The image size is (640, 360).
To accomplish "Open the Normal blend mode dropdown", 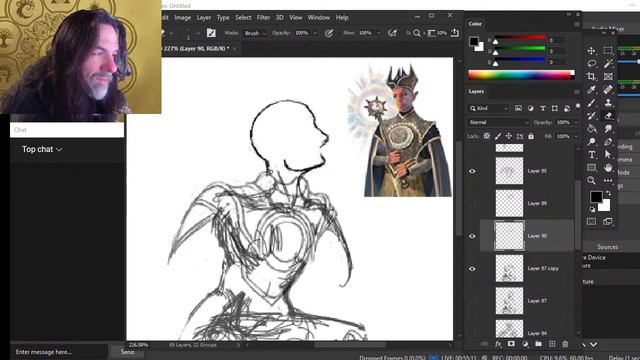I will point(498,122).
